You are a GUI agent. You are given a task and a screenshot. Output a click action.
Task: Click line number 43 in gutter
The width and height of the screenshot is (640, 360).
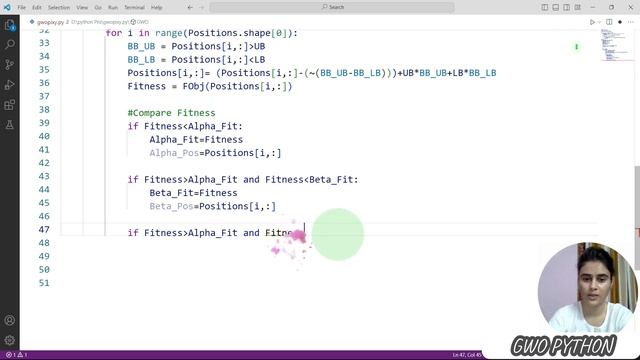point(44,176)
